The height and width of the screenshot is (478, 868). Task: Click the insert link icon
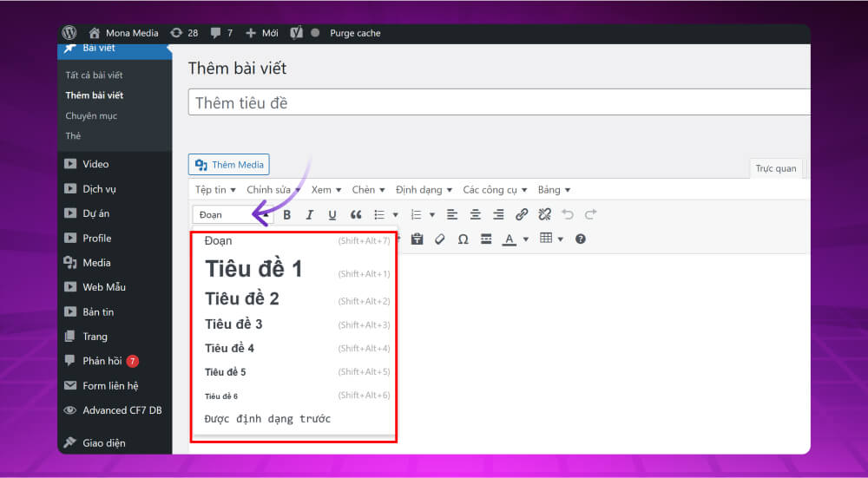pos(522,214)
